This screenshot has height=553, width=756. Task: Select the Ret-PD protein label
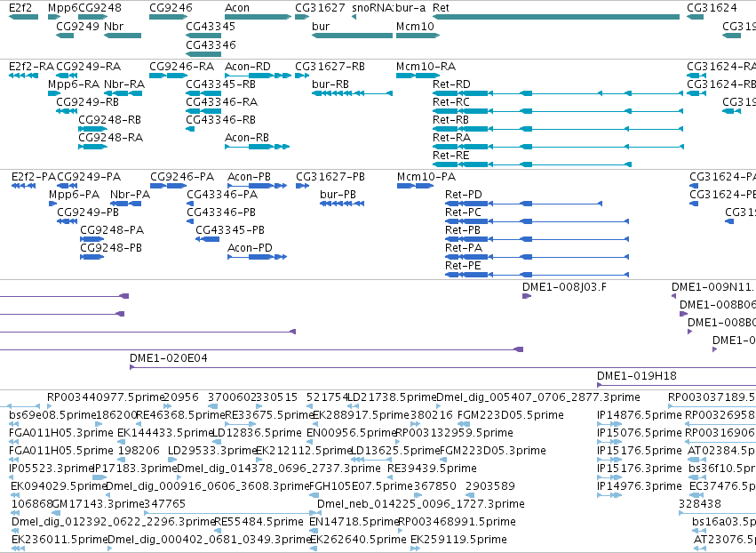click(464, 195)
